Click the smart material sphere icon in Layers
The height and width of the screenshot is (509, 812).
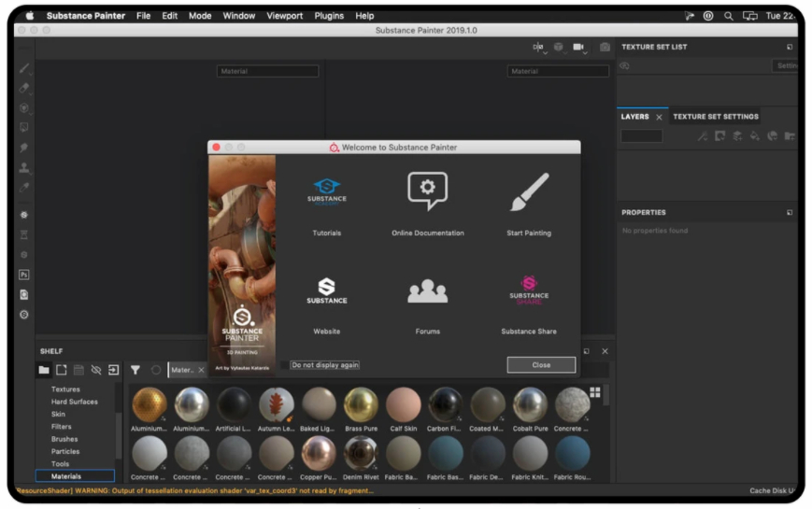pyautogui.click(x=772, y=136)
